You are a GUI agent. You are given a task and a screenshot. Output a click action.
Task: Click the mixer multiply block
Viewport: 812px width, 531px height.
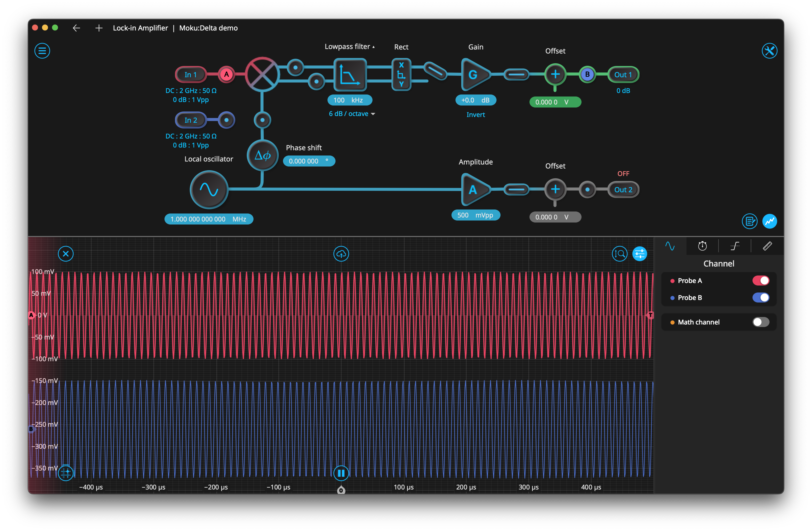pyautogui.click(x=262, y=74)
